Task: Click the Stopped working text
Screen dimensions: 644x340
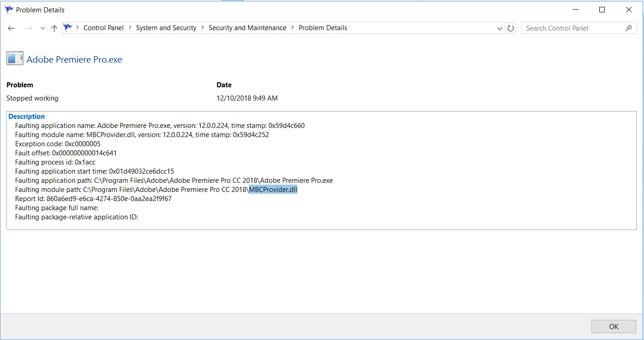Action: click(32, 98)
